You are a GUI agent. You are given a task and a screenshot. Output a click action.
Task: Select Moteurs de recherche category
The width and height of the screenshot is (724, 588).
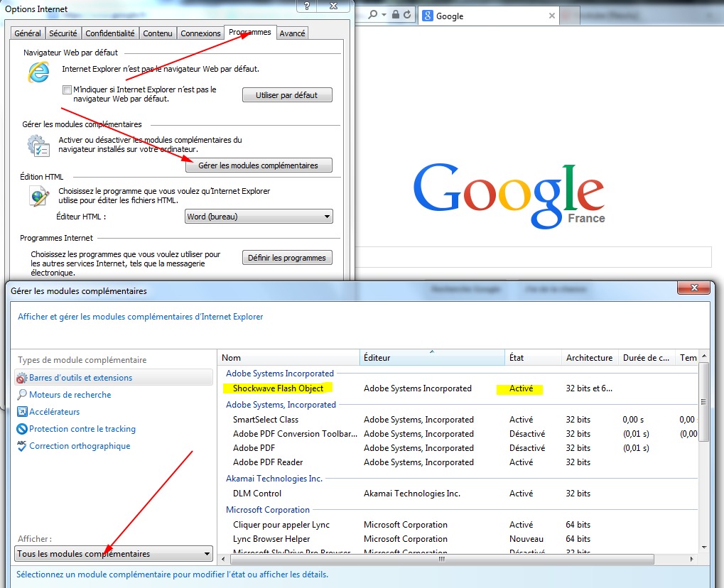[x=70, y=395]
